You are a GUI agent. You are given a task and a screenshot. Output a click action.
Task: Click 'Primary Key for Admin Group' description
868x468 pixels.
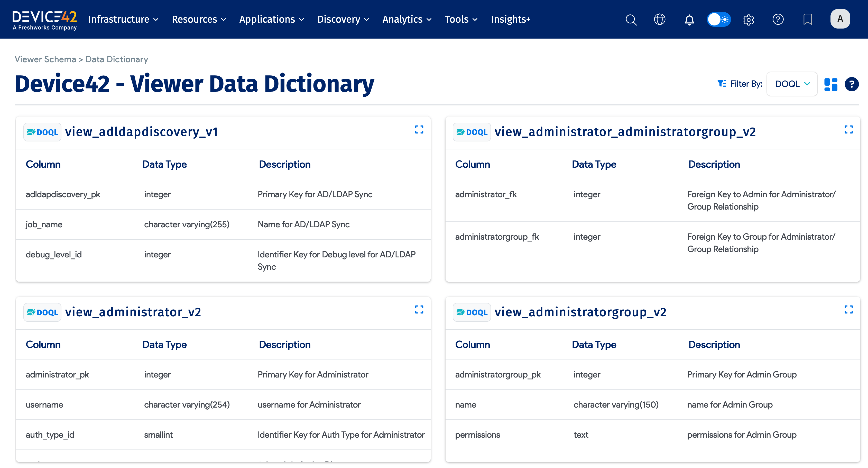742,375
